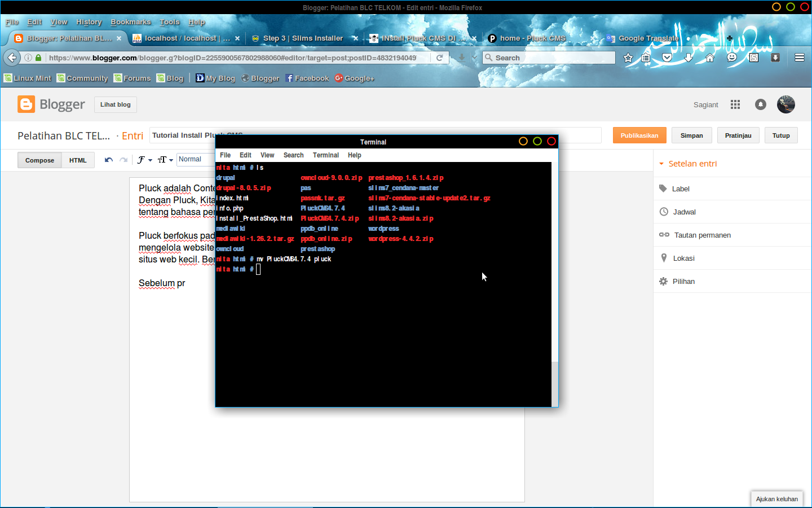Screen dimensions: 812x508
Task: Reload the page with the refresh icon
Action: pyautogui.click(x=439, y=58)
